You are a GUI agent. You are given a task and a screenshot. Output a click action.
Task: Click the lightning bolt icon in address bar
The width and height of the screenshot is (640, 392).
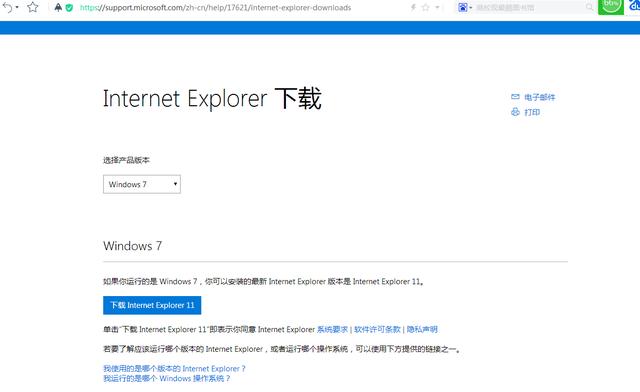(413, 7)
